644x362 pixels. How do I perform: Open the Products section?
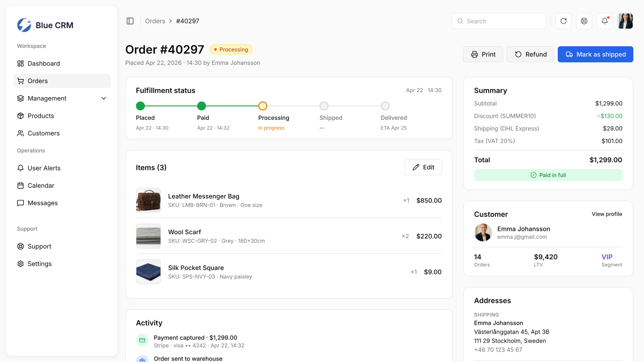(x=62, y=116)
